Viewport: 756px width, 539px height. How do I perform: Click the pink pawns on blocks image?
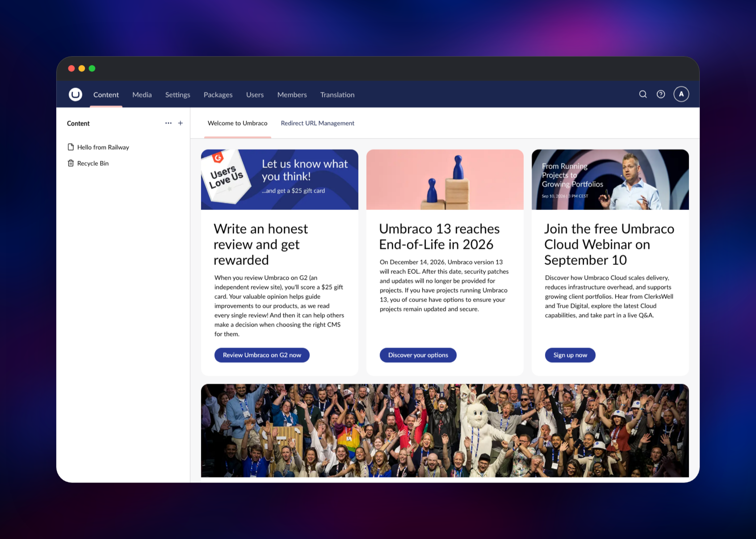pos(445,180)
